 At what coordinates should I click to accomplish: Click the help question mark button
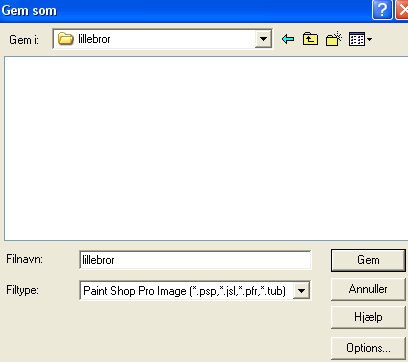tap(382, 10)
